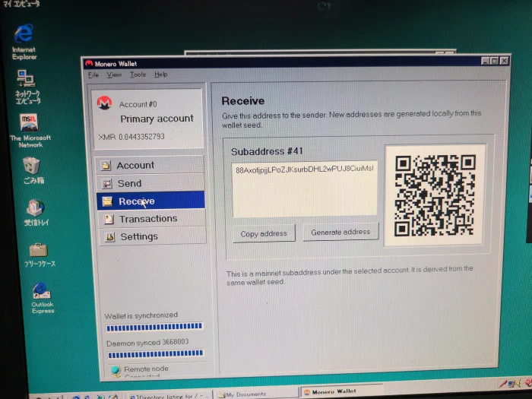Open the File menu

point(93,75)
